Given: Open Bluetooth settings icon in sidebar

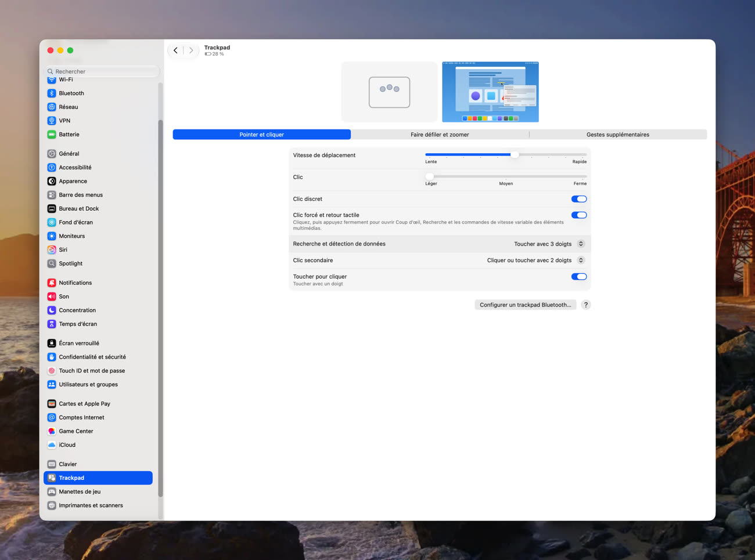Looking at the screenshot, I should pyautogui.click(x=52, y=93).
